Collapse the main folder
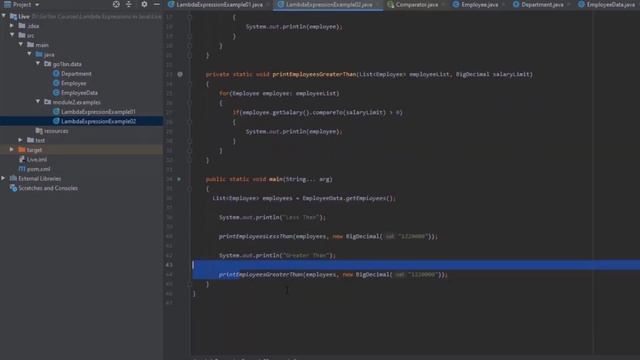The image size is (640, 360). (21, 45)
